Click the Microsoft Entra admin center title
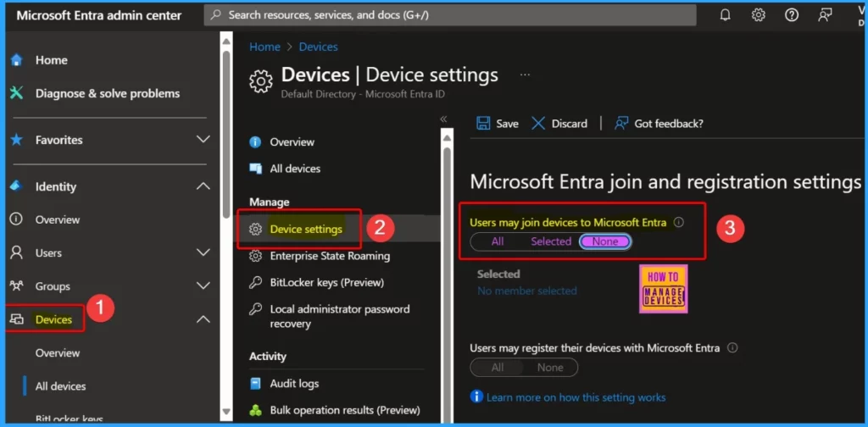The height and width of the screenshot is (427, 868). point(98,15)
